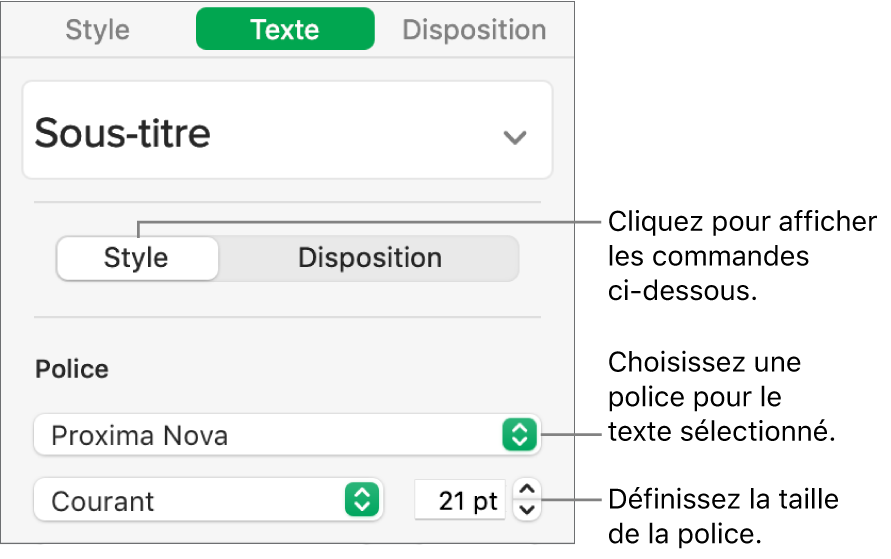Image resolution: width=891 pixels, height=559 pixels.
Task: Click the 21 pt font size field
Action: coord(458,500)
